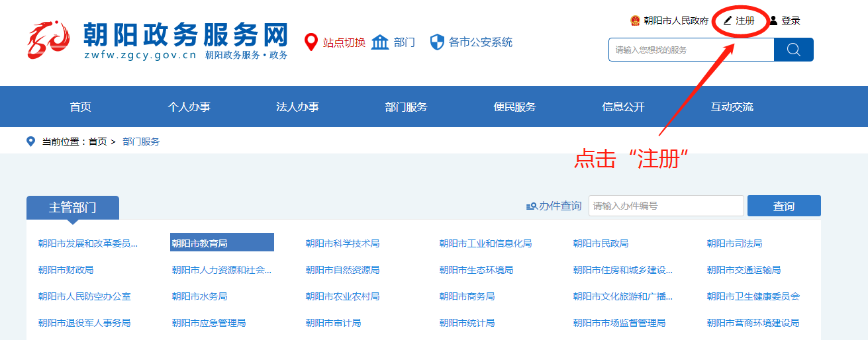This screenshot has width=868, height=340.
Task: Select 朝阳市营商环境建设局 department
Action: (x=753, y=323)
